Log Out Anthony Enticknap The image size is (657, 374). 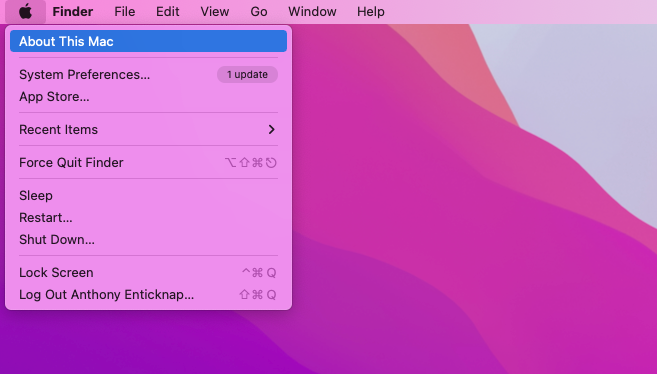point(148,294)
